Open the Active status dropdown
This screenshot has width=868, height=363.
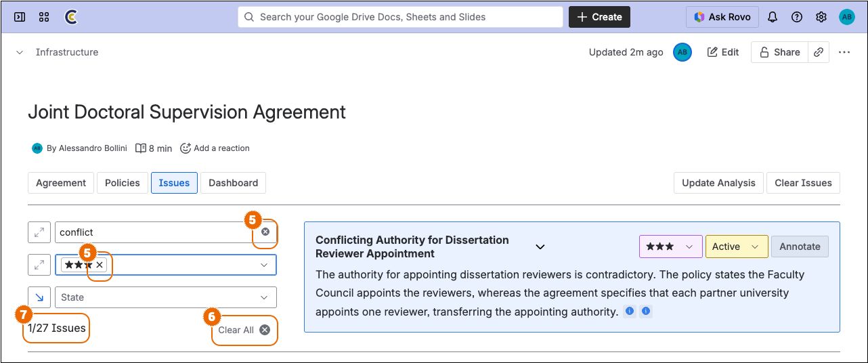(736, 247)
